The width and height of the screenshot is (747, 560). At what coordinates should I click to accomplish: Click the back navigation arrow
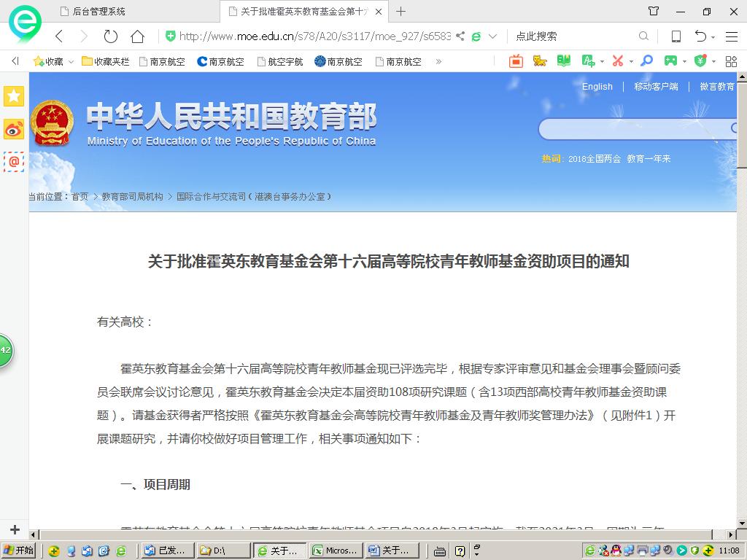coord(60,36)
